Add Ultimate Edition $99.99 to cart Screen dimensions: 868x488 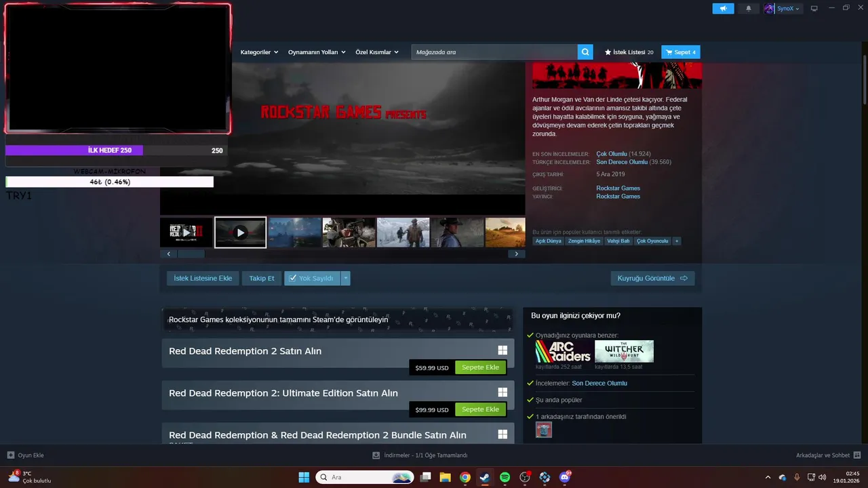click(480, 409)
